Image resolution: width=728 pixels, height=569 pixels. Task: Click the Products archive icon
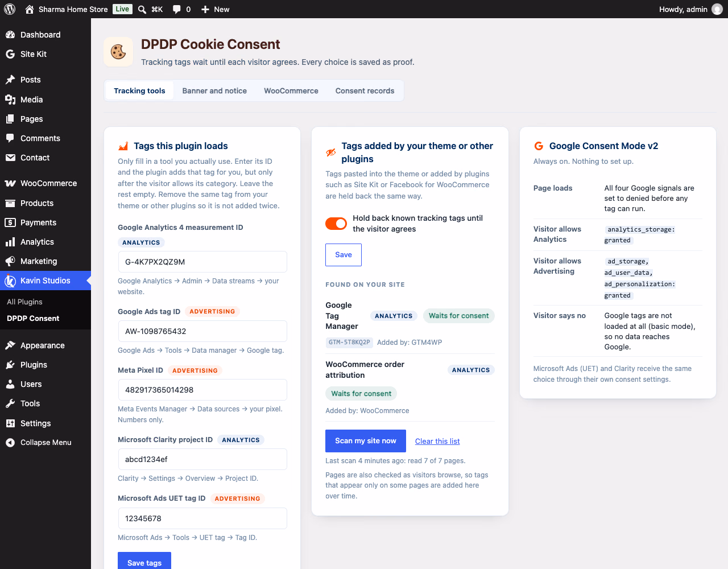[x=10, y=203]
